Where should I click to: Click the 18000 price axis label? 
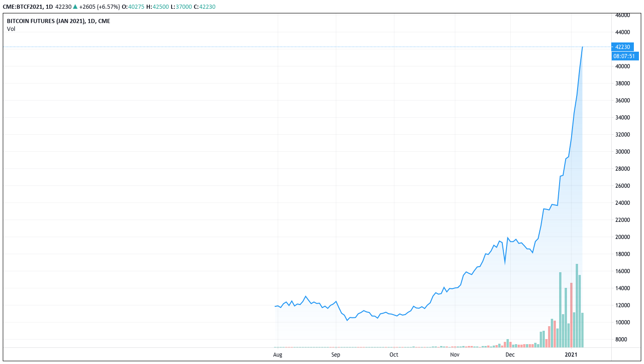pyautogui.click(x=623, y=254)
